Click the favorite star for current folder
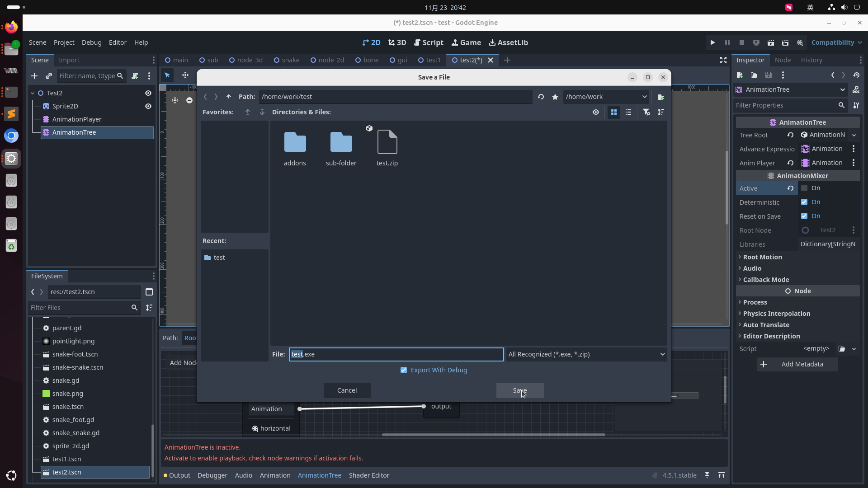This screenshot has width=868, height=488. 555,97
